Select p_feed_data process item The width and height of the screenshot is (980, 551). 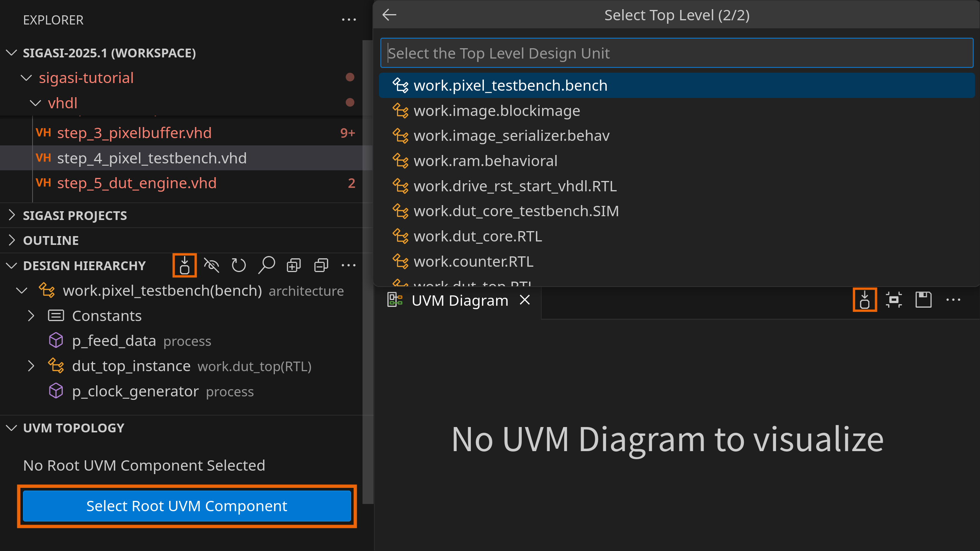(181, 341)
